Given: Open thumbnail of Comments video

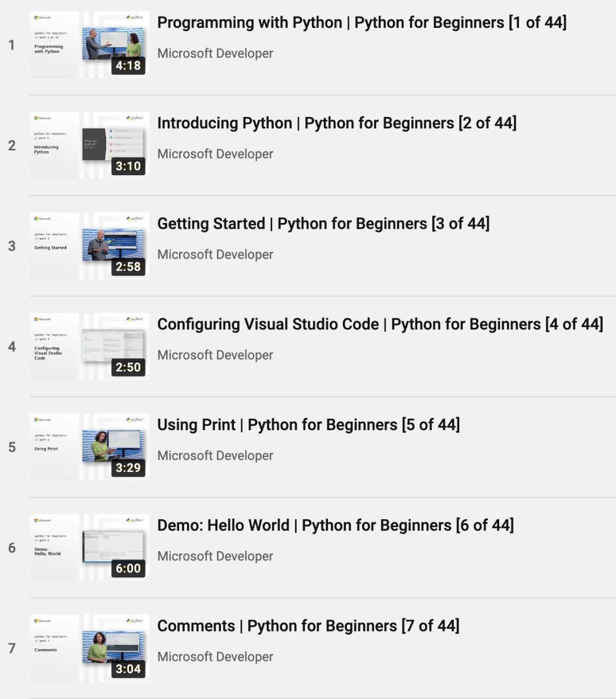Looking at the screenshot, I should coord(90,648).
